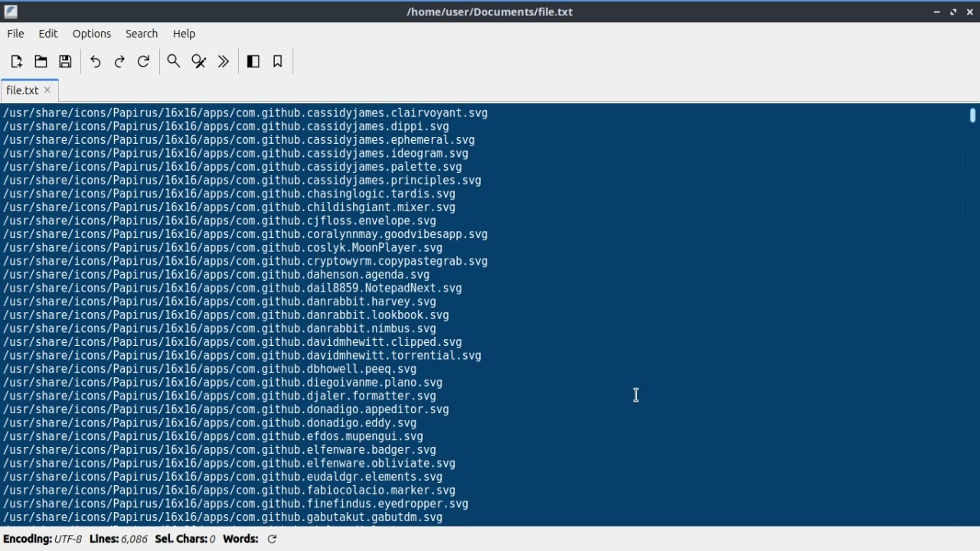Click the New document toolbar icon

(16, 61)
